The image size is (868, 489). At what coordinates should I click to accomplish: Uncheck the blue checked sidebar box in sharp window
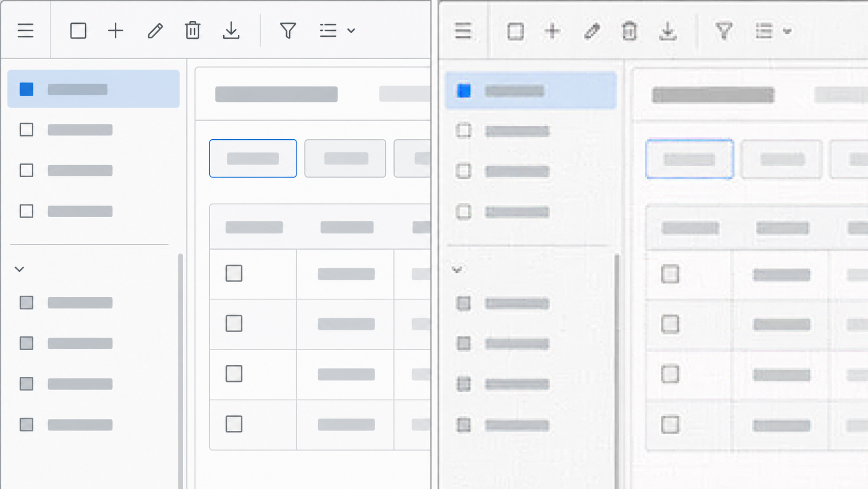[x=26, y=89]
